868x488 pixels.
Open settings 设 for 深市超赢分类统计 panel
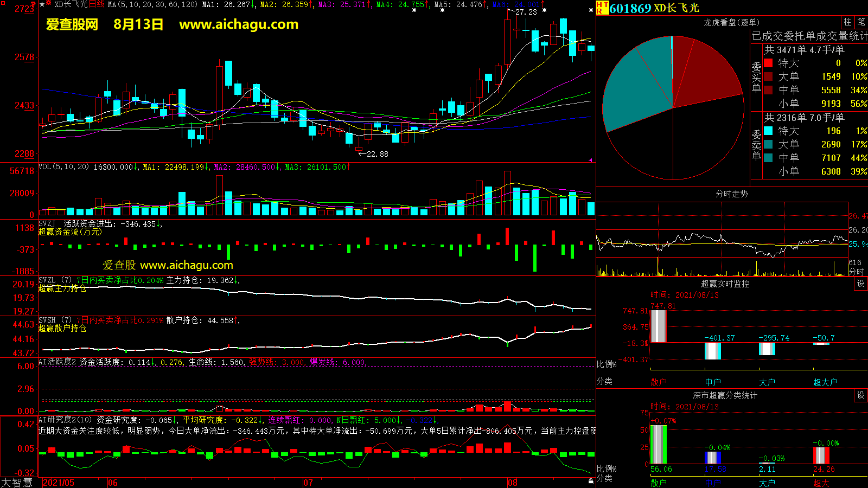[860, 395]
